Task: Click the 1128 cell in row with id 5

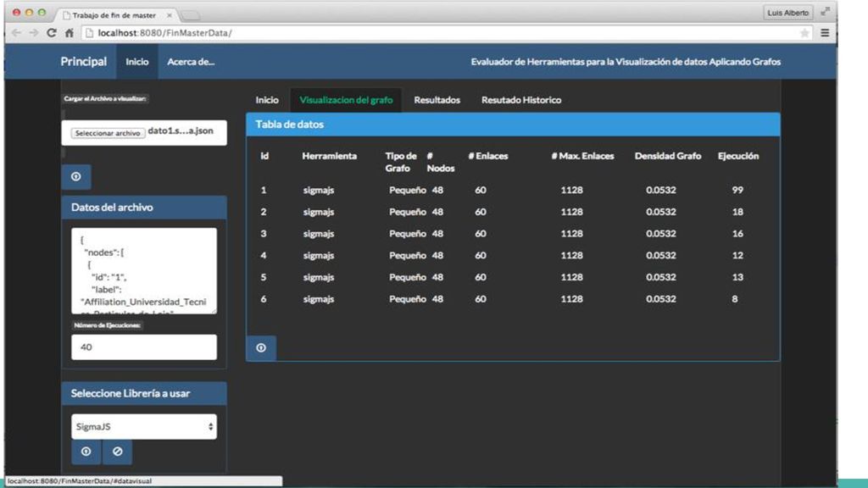Action: click(x=572, y=277)
